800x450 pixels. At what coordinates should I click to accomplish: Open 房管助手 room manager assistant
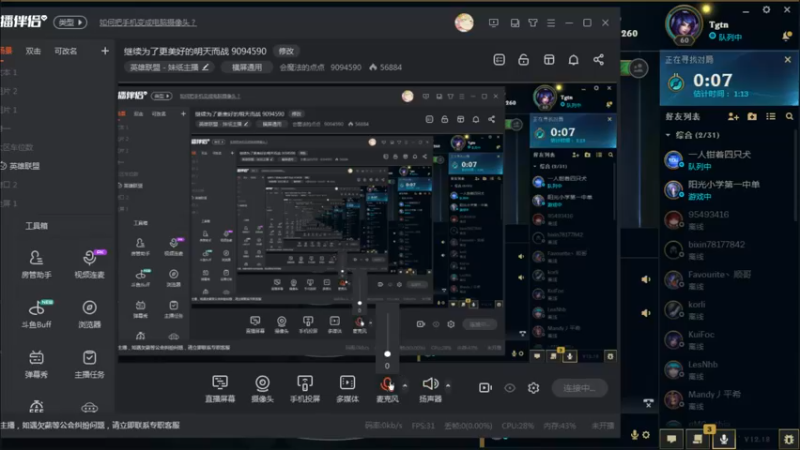tap(36, 264)
